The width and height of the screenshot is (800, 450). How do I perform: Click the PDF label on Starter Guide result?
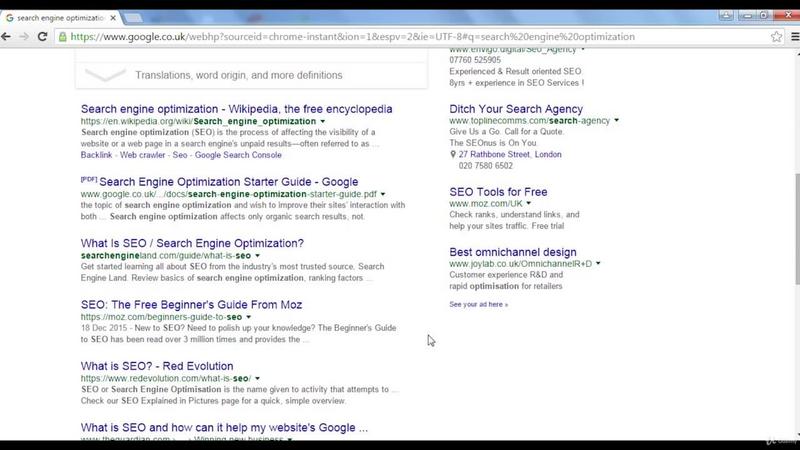89,179
